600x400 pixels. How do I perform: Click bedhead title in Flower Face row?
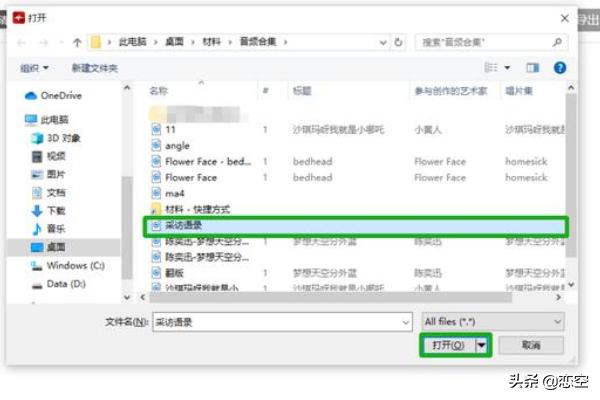point(313,178)
